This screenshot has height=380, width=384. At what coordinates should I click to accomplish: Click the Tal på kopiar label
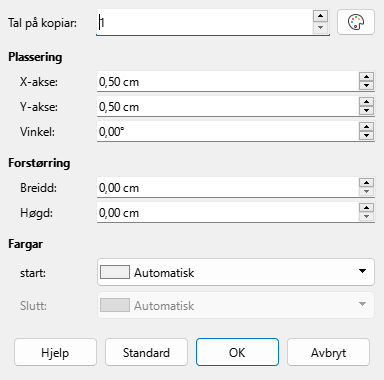tap(42, 23)
